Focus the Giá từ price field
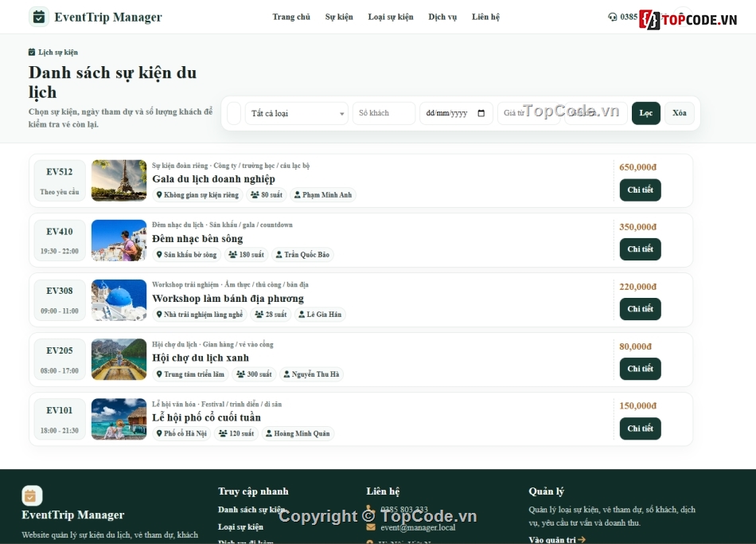The image size is (756, 544). (528, 113)
